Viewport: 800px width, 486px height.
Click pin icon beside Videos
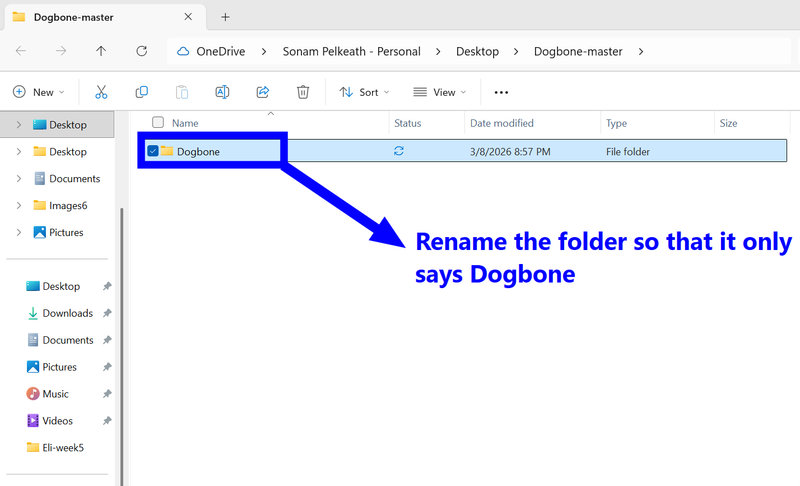(107, 421)
